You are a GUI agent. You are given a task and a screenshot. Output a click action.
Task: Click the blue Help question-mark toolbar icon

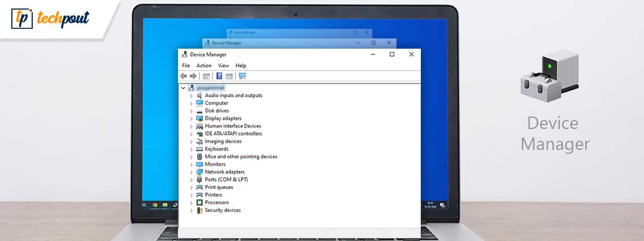(219, 76)
